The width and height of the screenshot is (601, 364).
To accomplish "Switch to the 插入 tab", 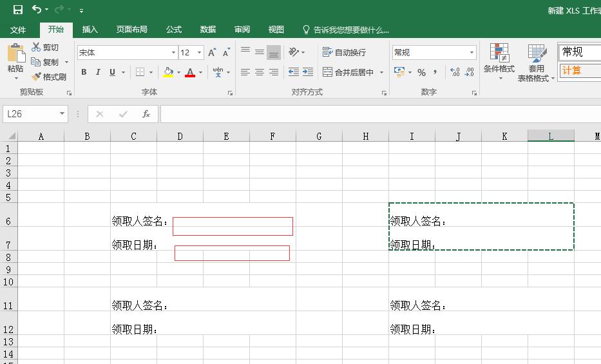I will [90, 30].
